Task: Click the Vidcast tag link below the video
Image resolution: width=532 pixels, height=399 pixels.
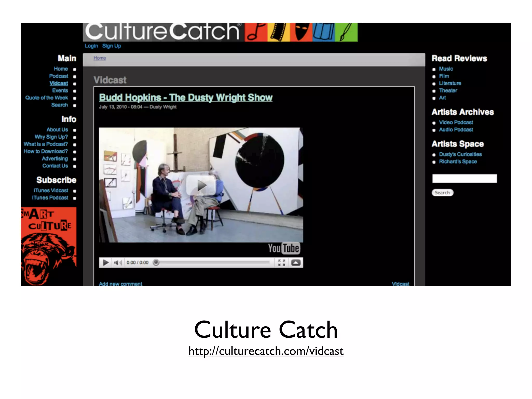Action: [401, 284]
